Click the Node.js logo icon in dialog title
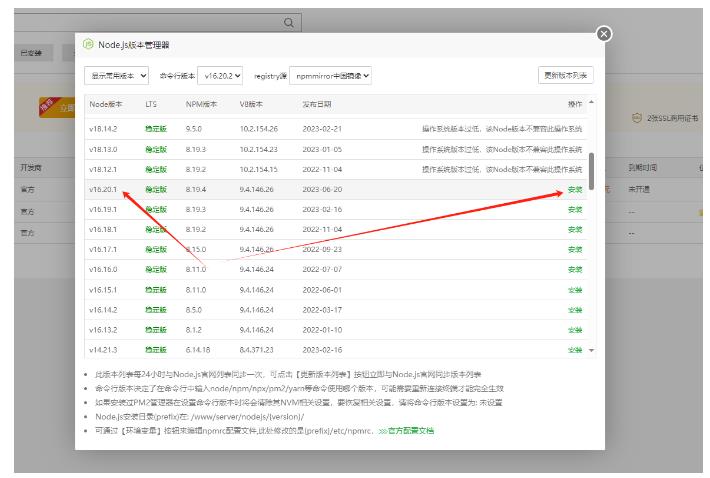The width and height of the screenshot is (710, 478). (x=88, y=44)
